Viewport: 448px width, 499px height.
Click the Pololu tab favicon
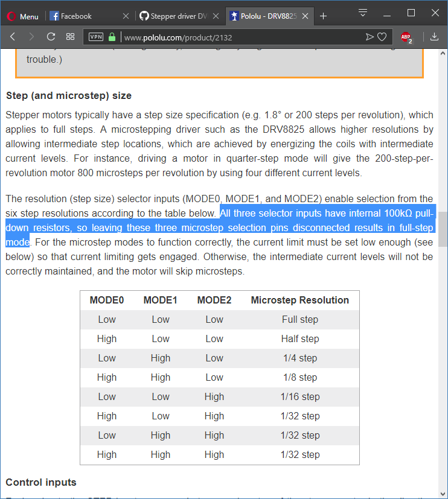tap(234, 16)
